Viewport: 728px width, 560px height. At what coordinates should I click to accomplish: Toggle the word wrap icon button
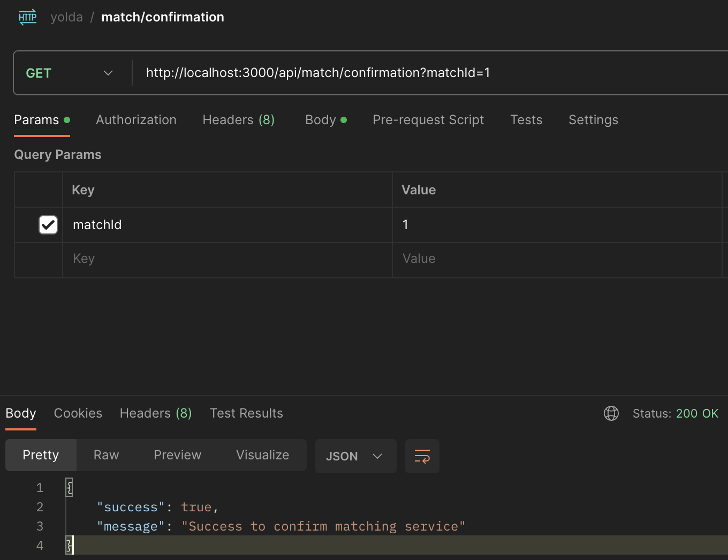click(x=422, y=456)
